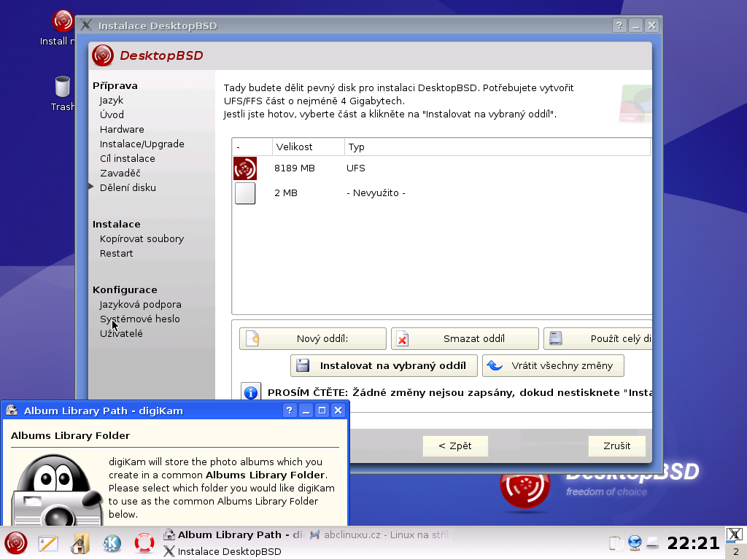Click the drive tray icon beside the clock

click(653, 542)
